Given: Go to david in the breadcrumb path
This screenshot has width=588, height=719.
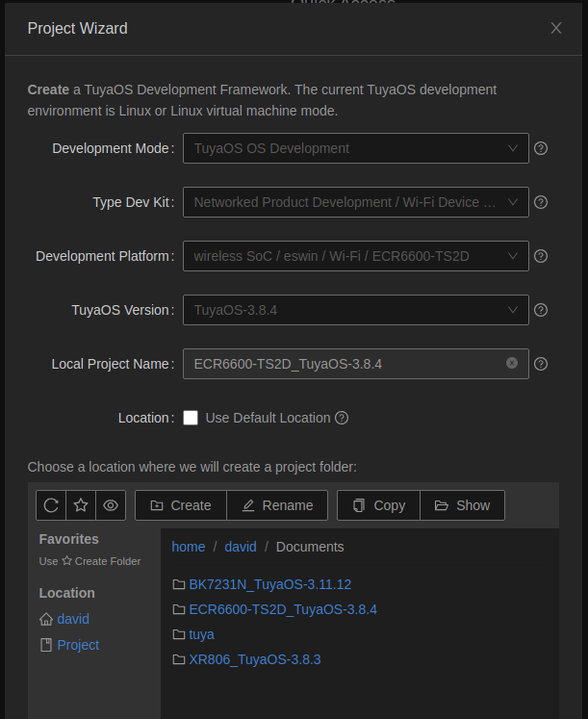Looking at the screenshot, I should click(241, 547).
